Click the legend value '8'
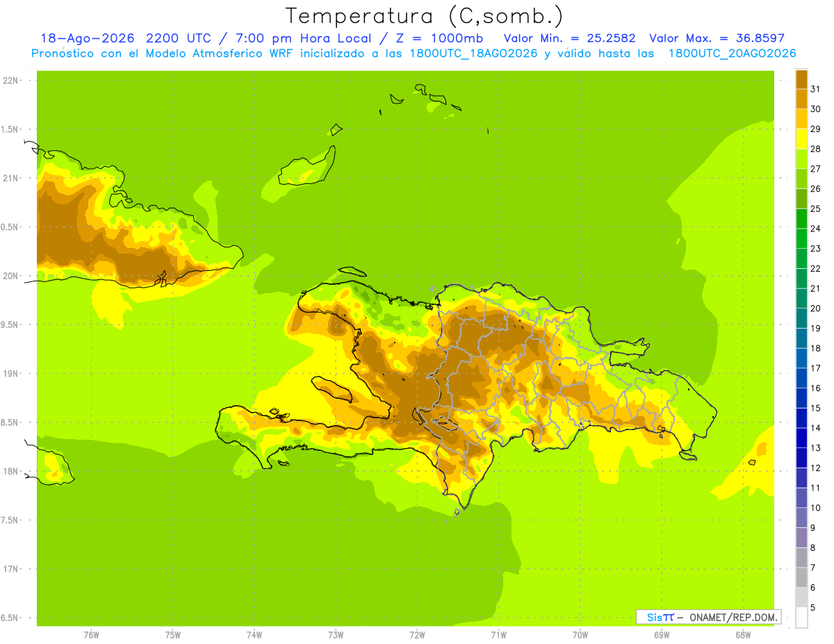The height and width of the screenshot is (644, 834). click(813, 547)
